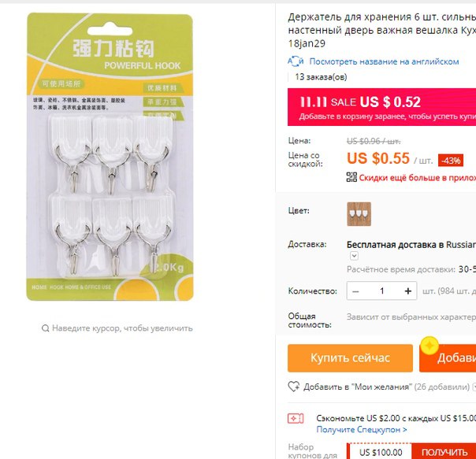Expand the delivery options dropdown arrow
This screenshot has width=476, height=459.
(354, 256)
